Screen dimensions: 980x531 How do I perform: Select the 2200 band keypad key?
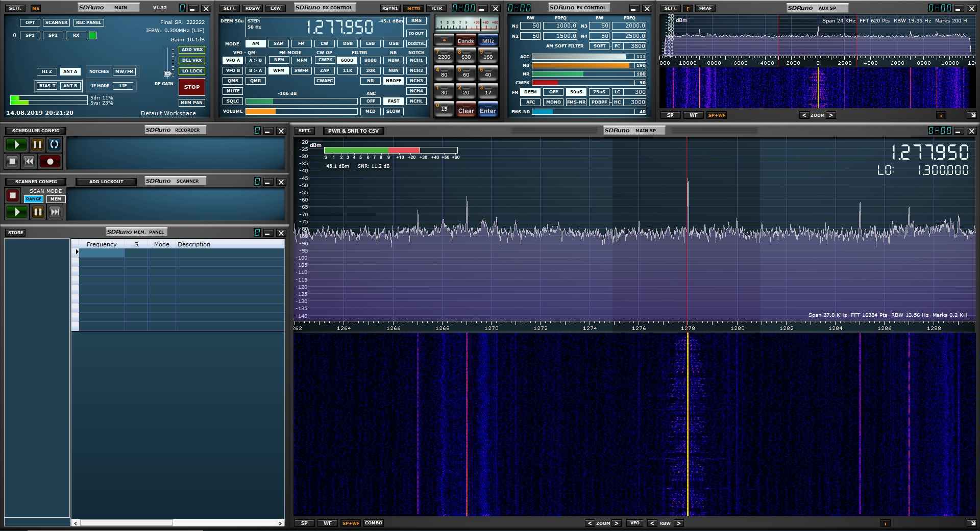444,55
